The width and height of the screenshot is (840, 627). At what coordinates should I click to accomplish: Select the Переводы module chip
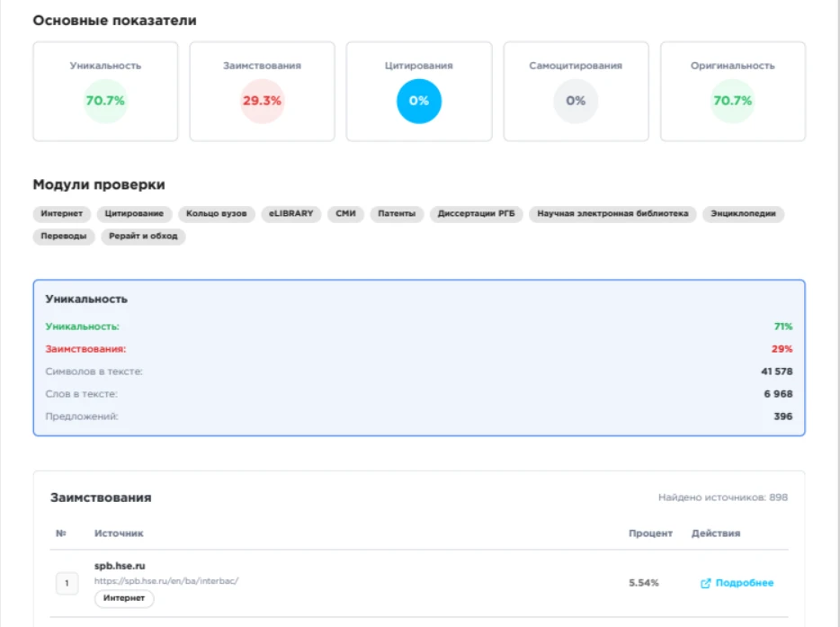click(x=64, y=237)
